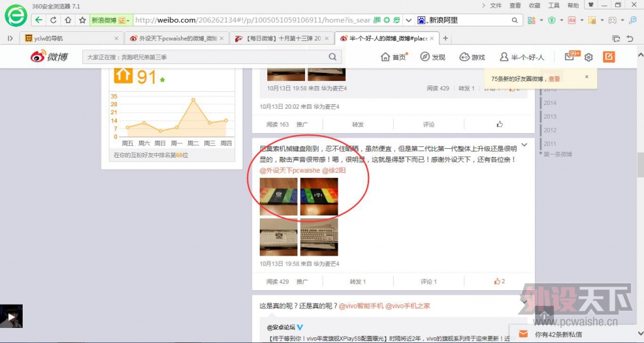
Task: Toggle the sidebar panel arrow icon
Action: [x=10, y=38]
